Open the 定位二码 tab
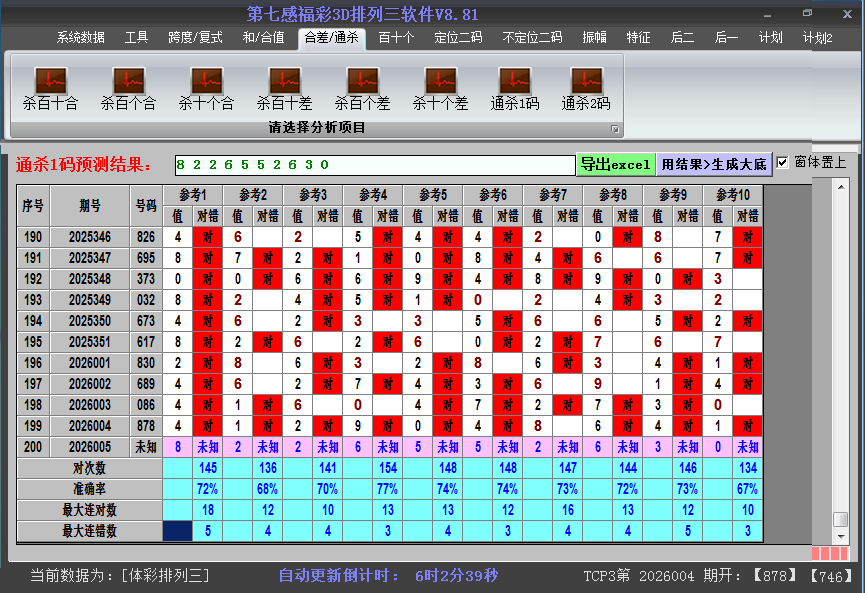 [x=458, y=38]
